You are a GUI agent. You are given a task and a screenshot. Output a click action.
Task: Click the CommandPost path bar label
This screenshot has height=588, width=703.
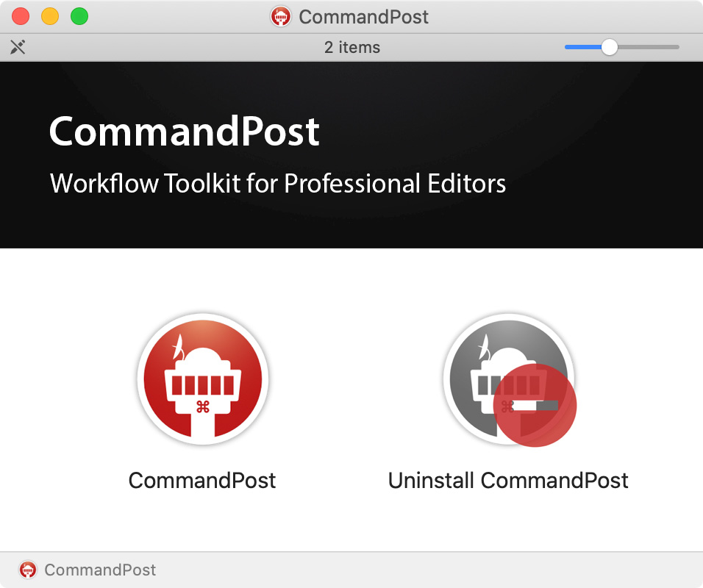[100, 570]
